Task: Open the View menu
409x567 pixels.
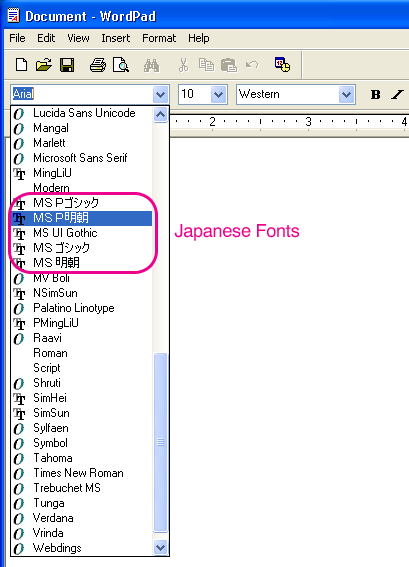Action: point(78,38)
